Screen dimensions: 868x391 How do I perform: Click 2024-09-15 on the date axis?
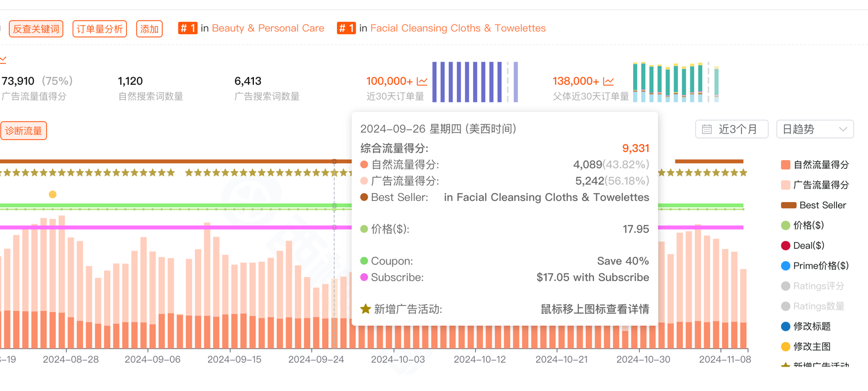tap(234, 360)
